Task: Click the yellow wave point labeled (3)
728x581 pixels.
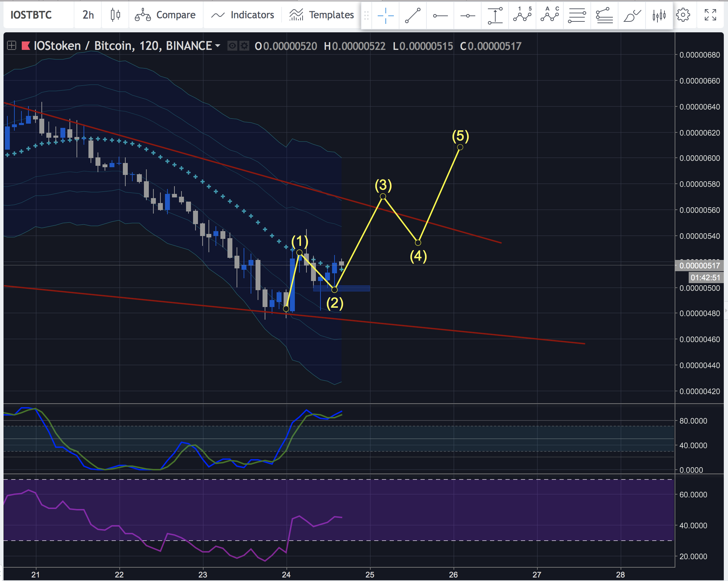Action: pyautogui.click(x=383, y=196)
